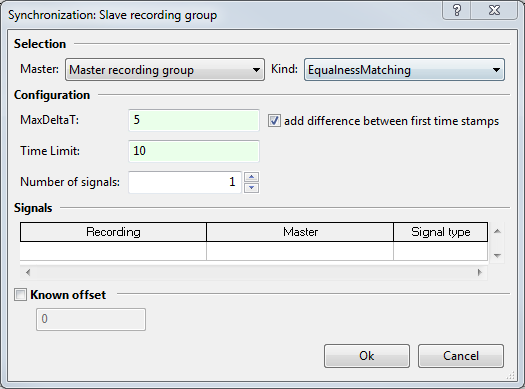Click the Number of signals field

point(185,182)
